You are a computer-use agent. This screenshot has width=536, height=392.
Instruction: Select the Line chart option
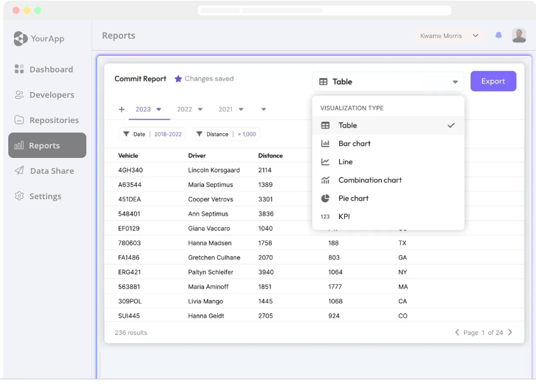tap(345, 162)
